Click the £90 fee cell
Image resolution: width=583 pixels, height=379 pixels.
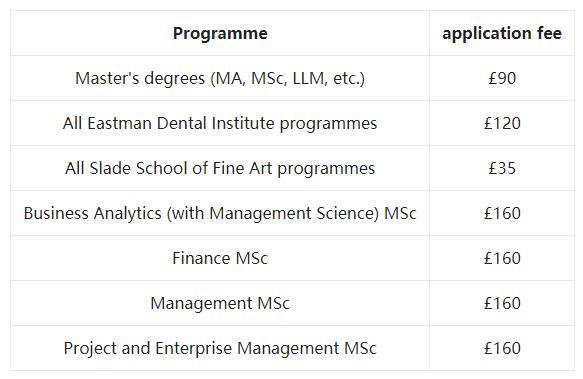502,78
